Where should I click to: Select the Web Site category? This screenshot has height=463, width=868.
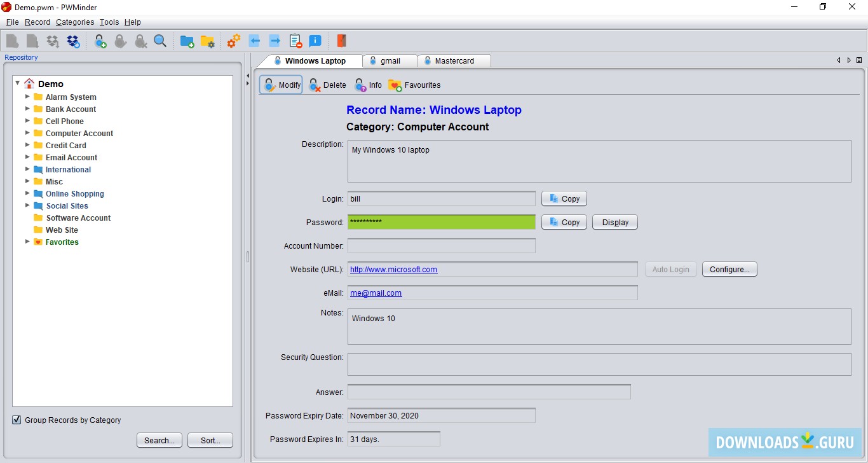62,230
